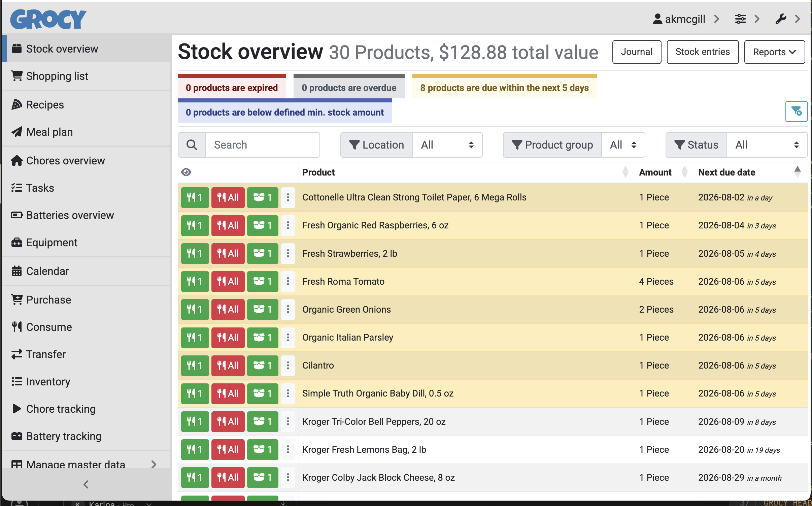The width and height of the screenshot is (812, 506).
Task: Focus the Search input field
Action: pos(263,145)
